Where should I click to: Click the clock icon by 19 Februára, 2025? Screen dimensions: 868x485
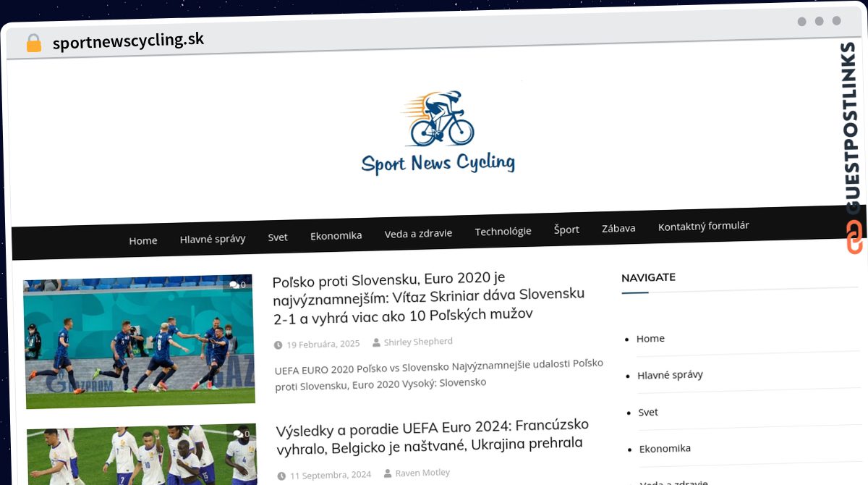pyautogui.click(x=278, y=345)
